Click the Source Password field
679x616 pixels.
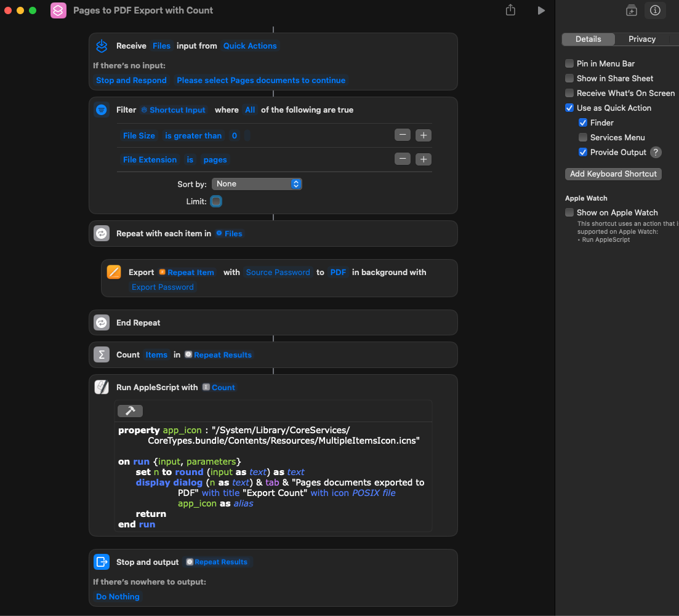pyautogui.click(x=278, y=272)
